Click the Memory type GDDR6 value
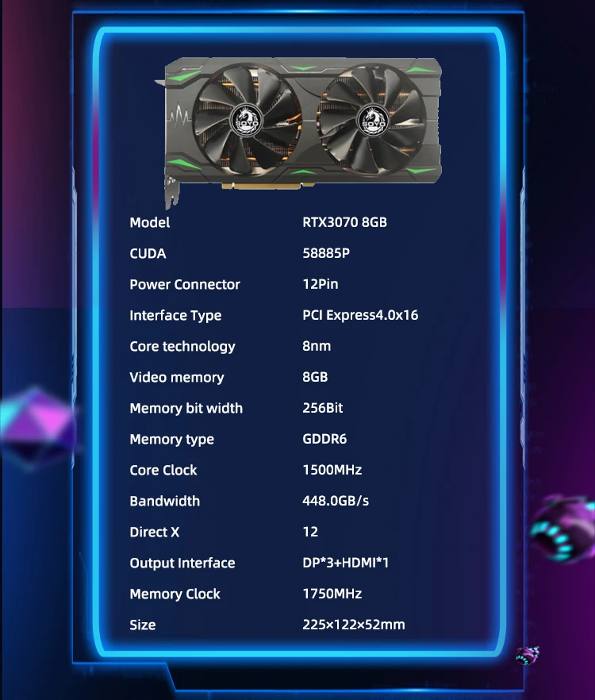 click(x=324, y=439)
